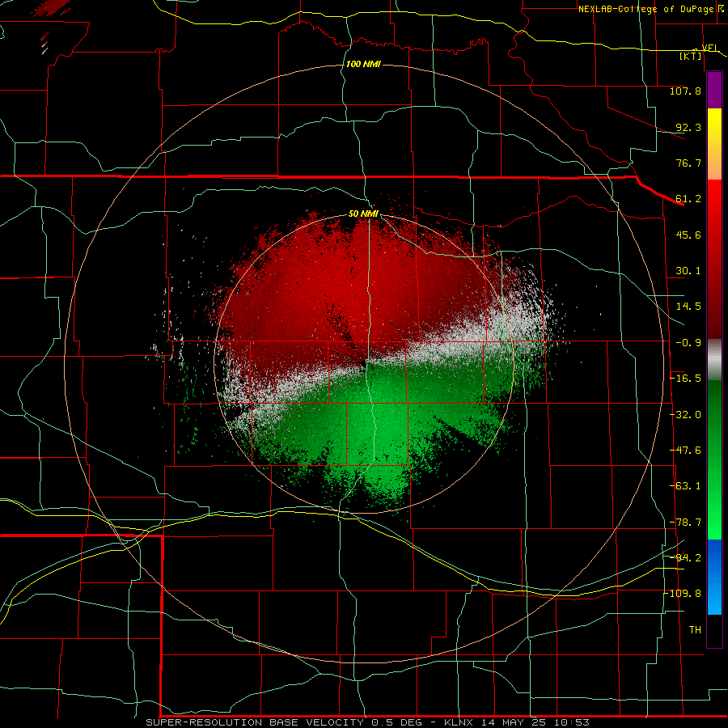The height and width of the screenshot is (728, 728).
Task: Click the -0.9 velocity scale value
Action: [688, 343]
